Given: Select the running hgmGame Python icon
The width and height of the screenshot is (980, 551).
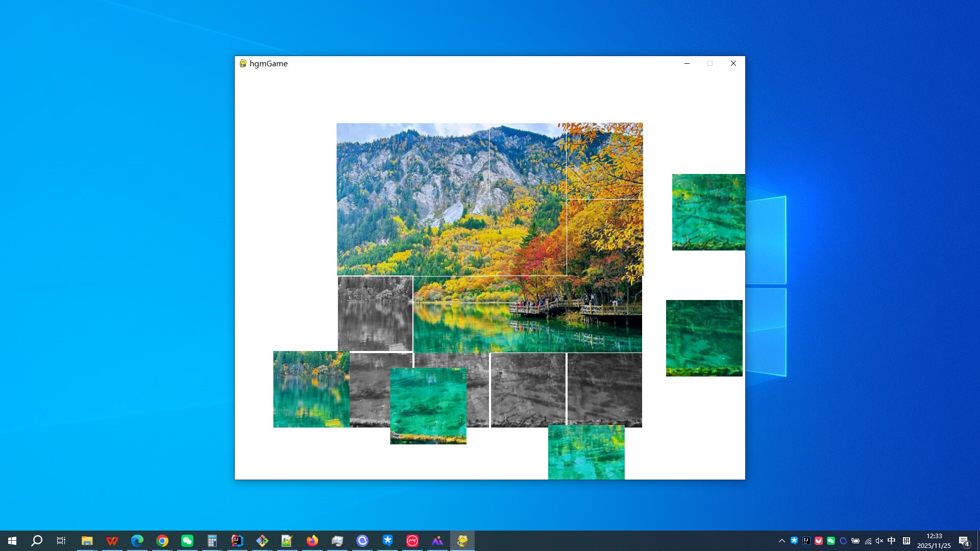Looking at the screenshot, I should tap(462, 540).
